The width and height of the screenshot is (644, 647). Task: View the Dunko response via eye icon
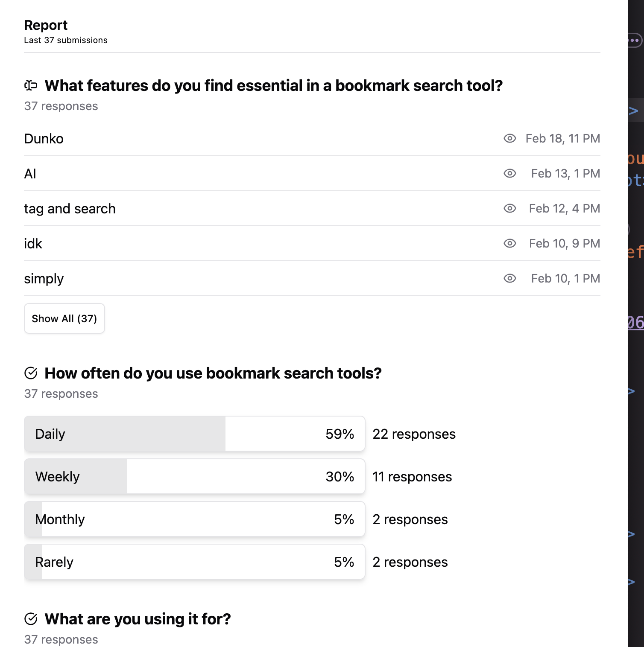pyautogui.click(x=509, y=138)
